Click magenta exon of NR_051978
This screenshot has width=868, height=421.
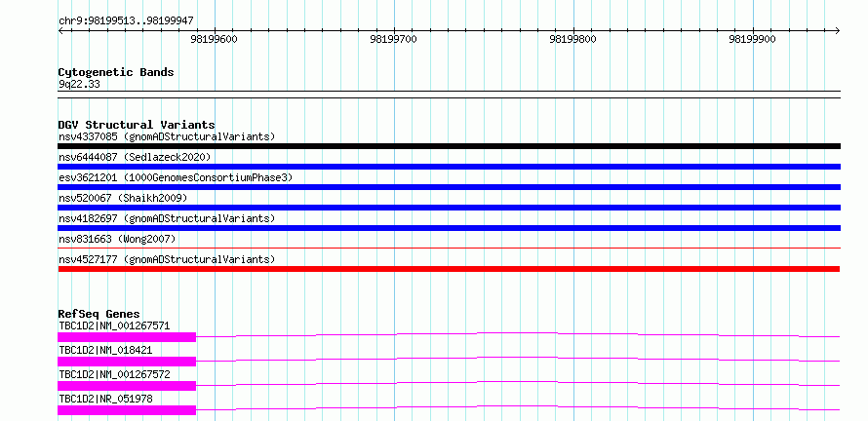coord(127,410)
